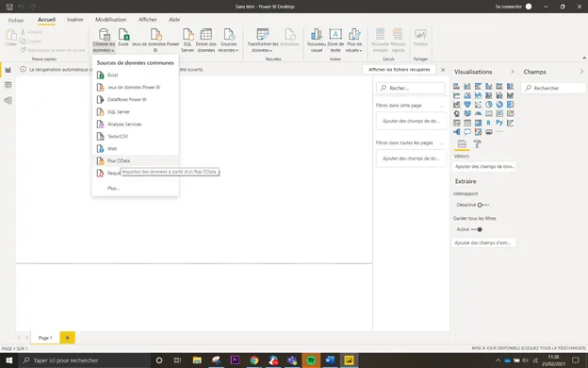Image resolution: width=588 pixels, height=368 pixels.
Task: Click the Excel button in the ribbon
Action: 123,38
